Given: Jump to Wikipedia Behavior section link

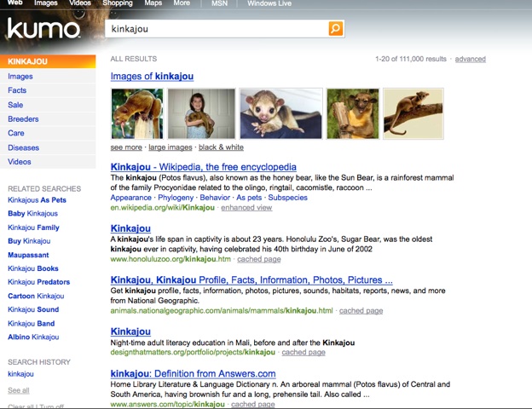Looking at the screenshot, I should click(x=215, y=198).
